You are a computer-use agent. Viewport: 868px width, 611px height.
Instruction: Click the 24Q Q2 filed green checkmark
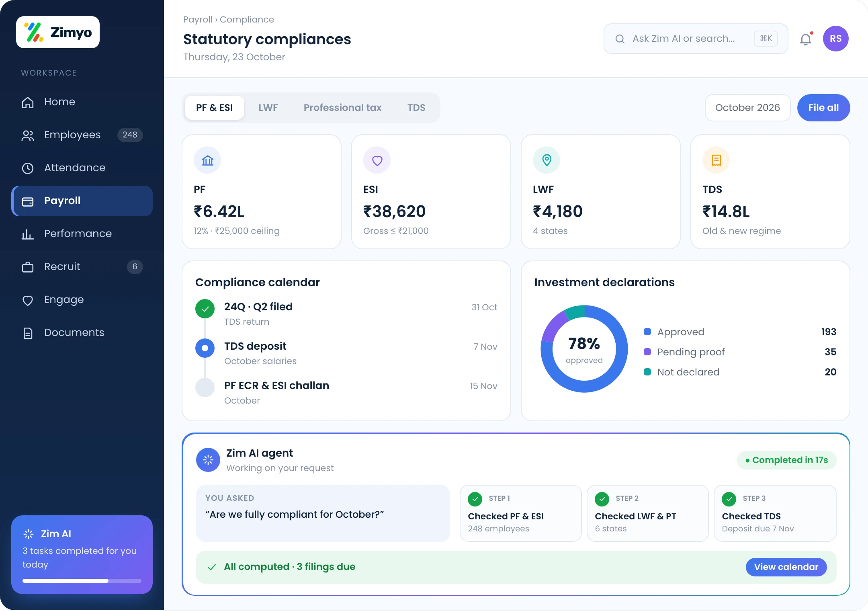[x=205, y=309]
